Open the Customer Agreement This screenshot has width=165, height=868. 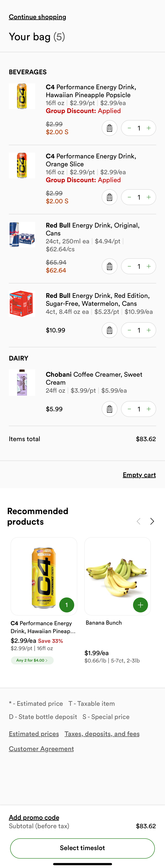coord(41,749)
